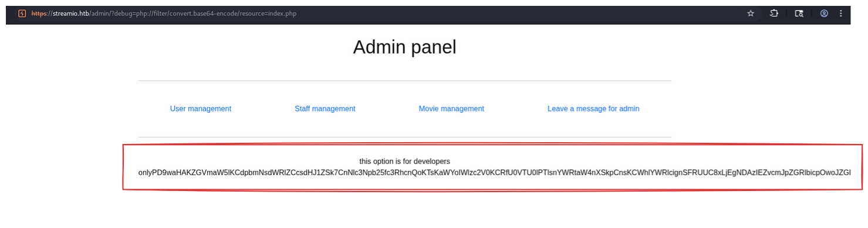The image size is (868, 228).
Task: Click the streamio.htb domain in the URL
Action: click(x=70, y=14)
